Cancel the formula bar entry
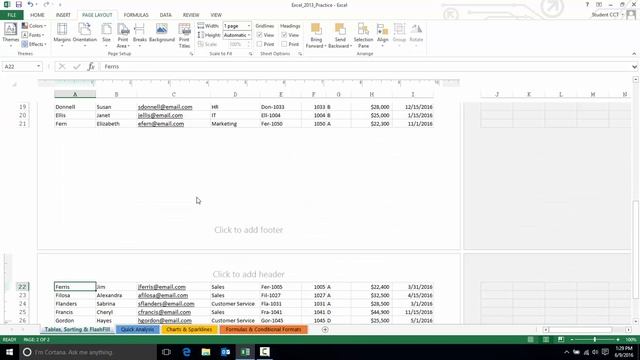 click(x=62, y=66)
